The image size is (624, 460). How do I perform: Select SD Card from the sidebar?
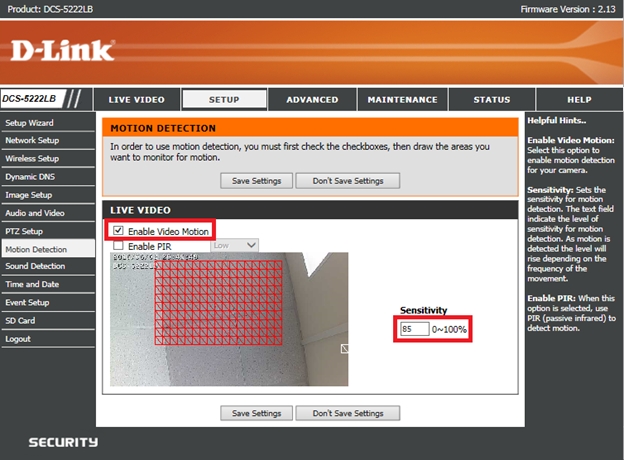coord(20,320)
